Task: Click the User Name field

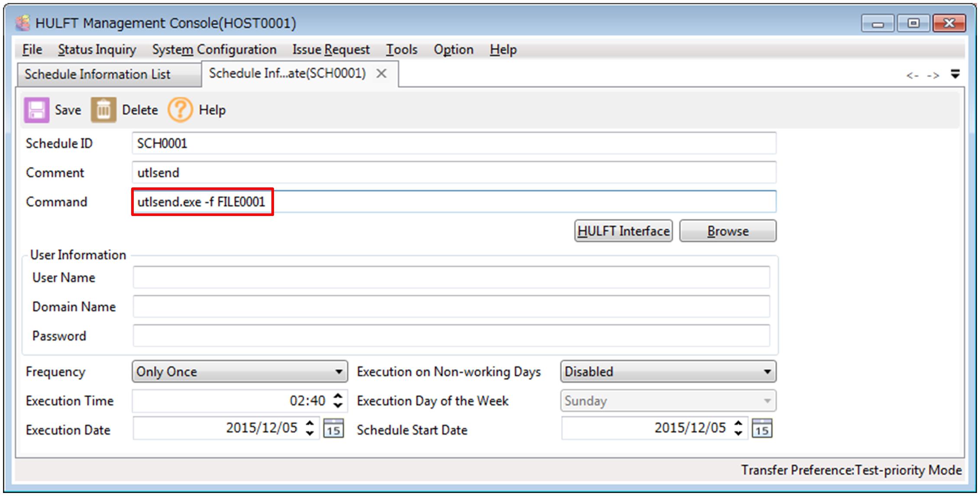Action: 451,277
